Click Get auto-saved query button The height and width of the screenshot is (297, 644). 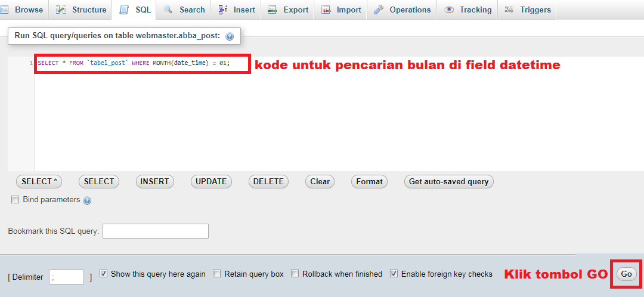(449, 181)
